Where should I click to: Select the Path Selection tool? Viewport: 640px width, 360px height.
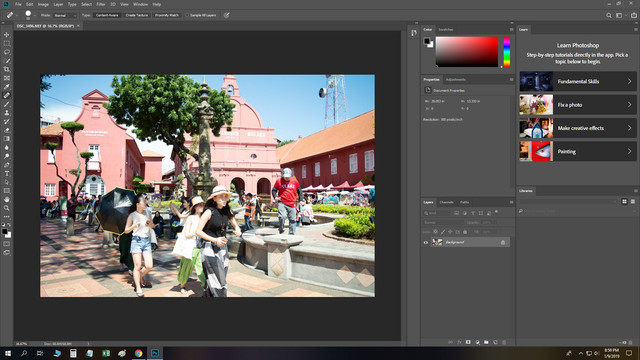(x=7, y=182)
